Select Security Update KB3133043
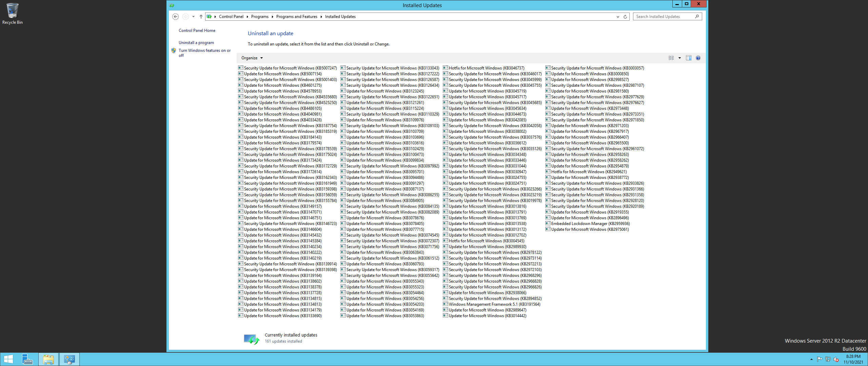This screenshot has width=868, height=366. click(390, 68)
